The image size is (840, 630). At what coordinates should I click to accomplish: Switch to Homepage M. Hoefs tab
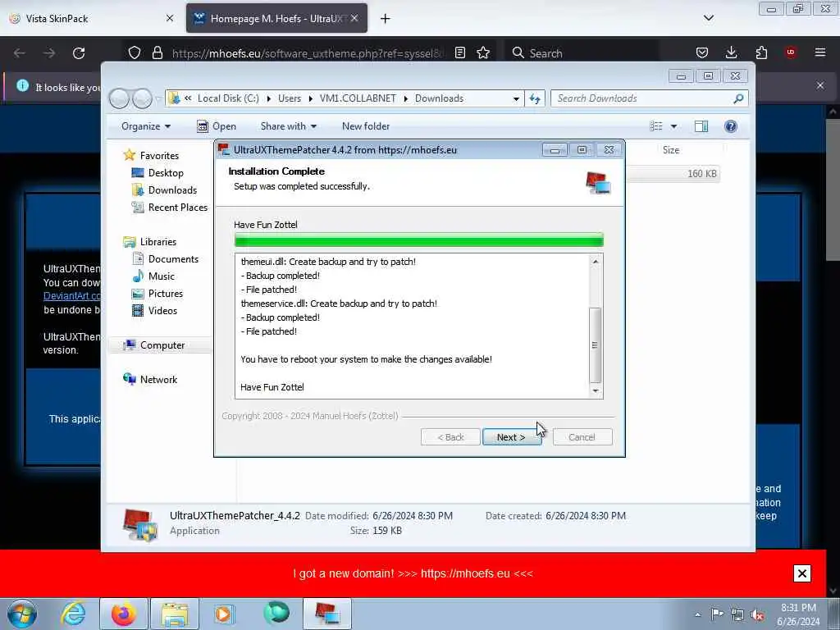point(276,19)
